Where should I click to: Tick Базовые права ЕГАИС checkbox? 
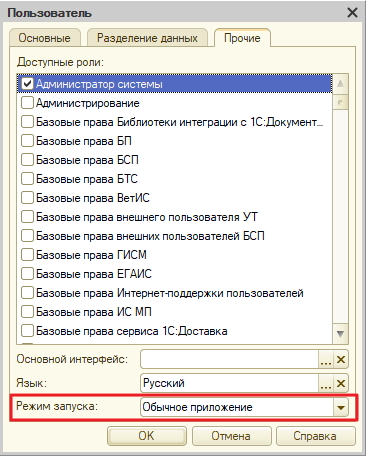point(27,274)
